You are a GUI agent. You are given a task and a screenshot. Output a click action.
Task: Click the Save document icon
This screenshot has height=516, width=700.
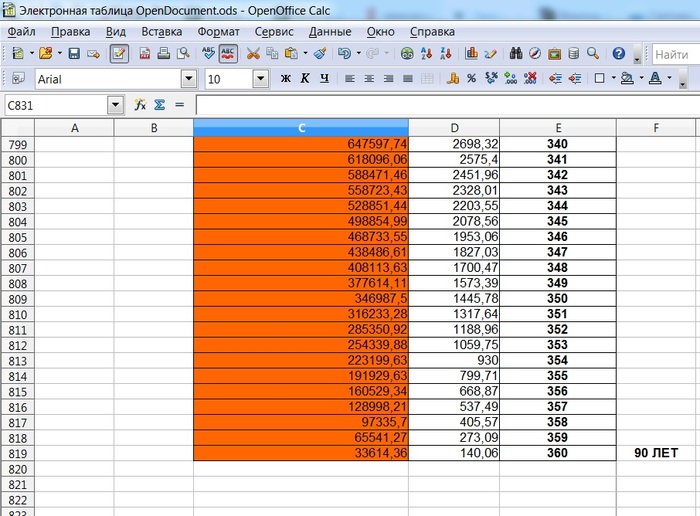click(74, 53)
